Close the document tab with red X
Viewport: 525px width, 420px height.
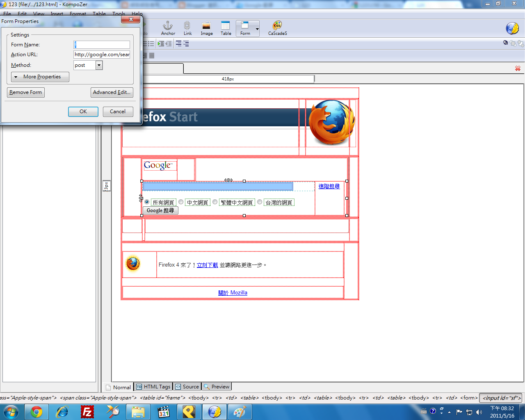tap(518, 68)
